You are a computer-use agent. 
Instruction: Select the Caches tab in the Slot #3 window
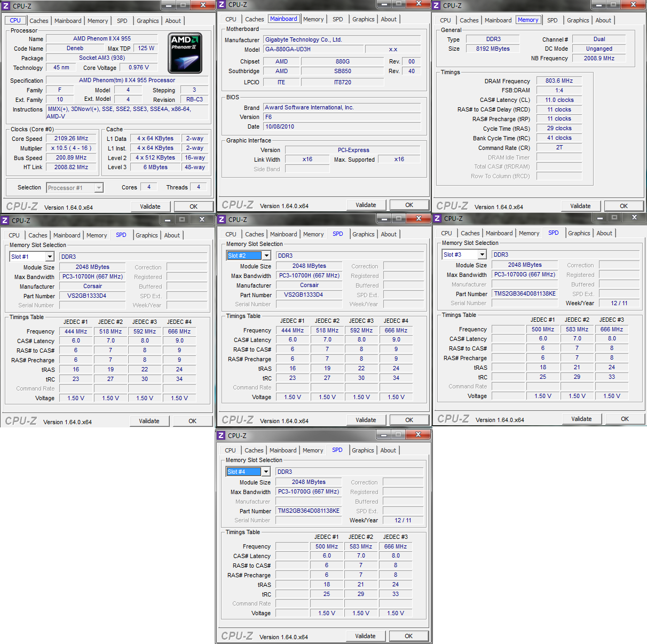coord(470,233)
